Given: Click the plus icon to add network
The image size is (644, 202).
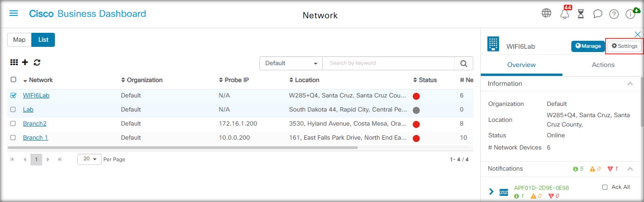Looking at the screenshot, I should click(x=25, y=62).
